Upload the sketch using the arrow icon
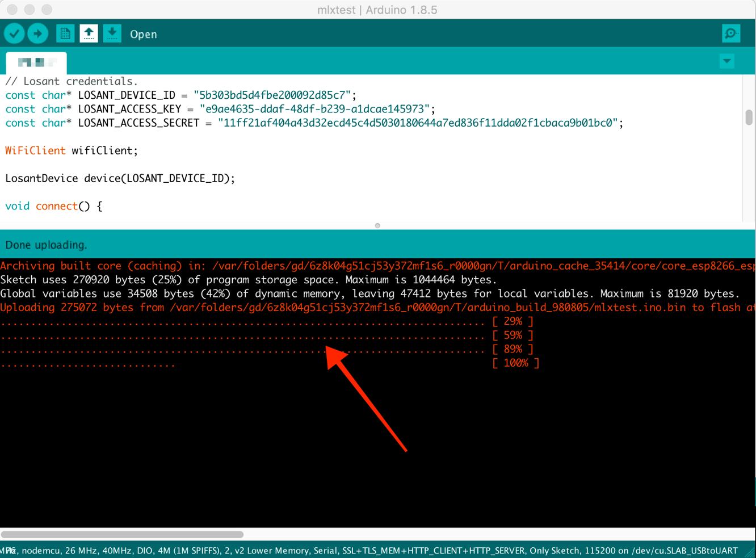The height and width of the screenshot is (558, 756). [x=37, y=33]
